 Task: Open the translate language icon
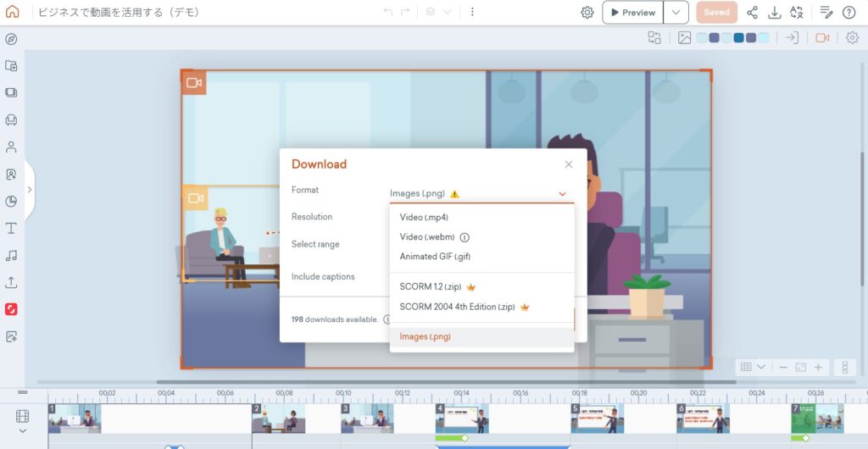tap(796, 12)
